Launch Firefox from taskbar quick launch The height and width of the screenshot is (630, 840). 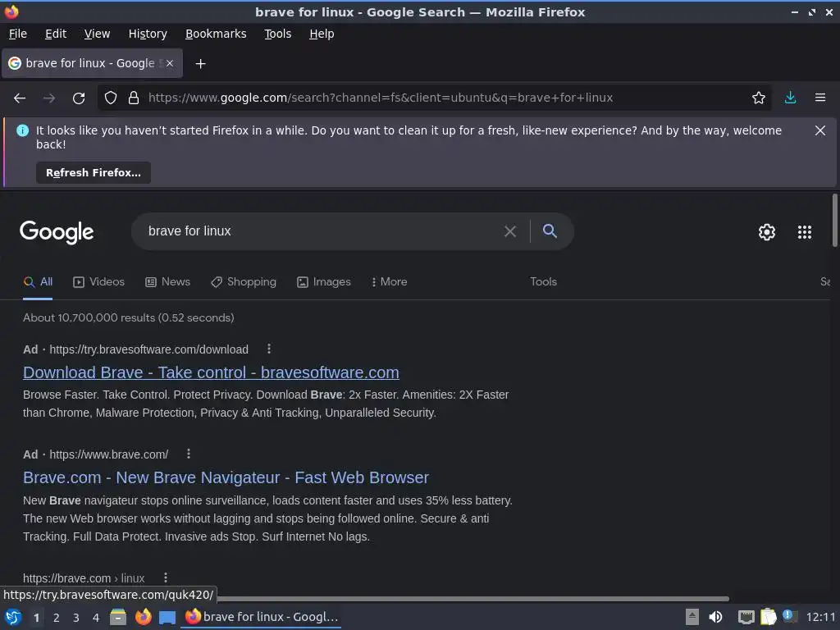pos(143,617)
